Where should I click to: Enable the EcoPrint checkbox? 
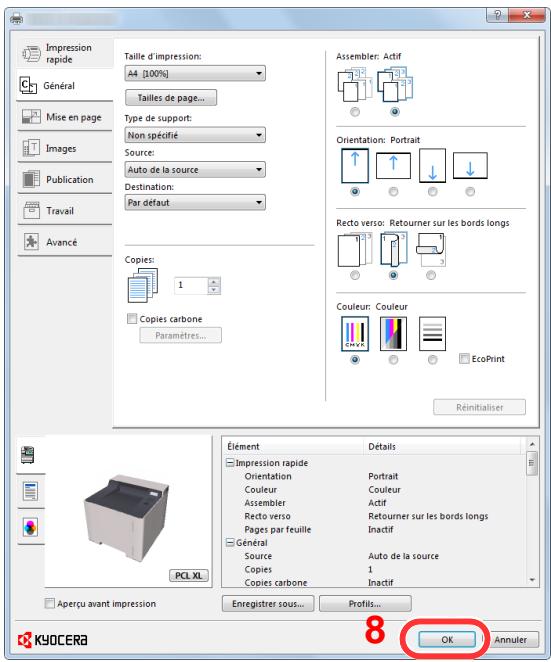(464, 359)
